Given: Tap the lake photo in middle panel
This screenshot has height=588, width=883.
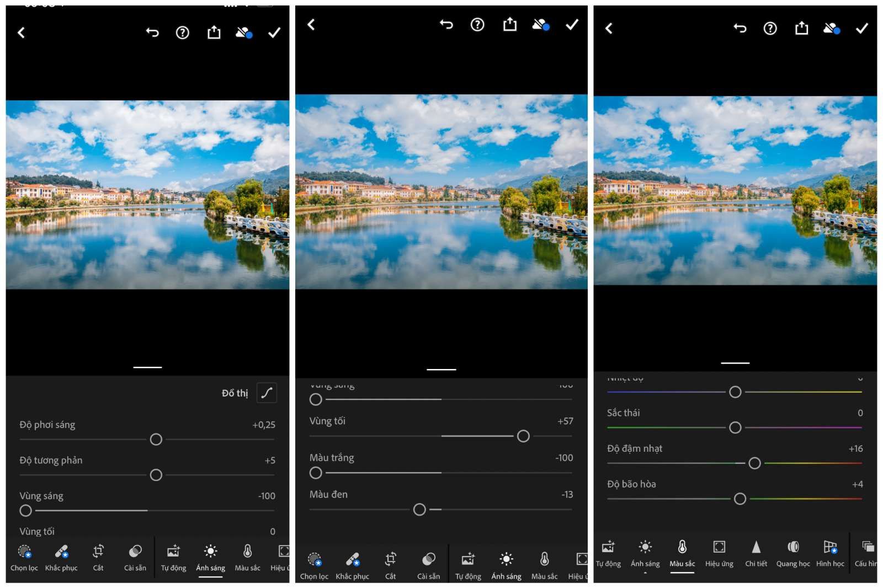Looking at the screenshot, I should [441, 191].
